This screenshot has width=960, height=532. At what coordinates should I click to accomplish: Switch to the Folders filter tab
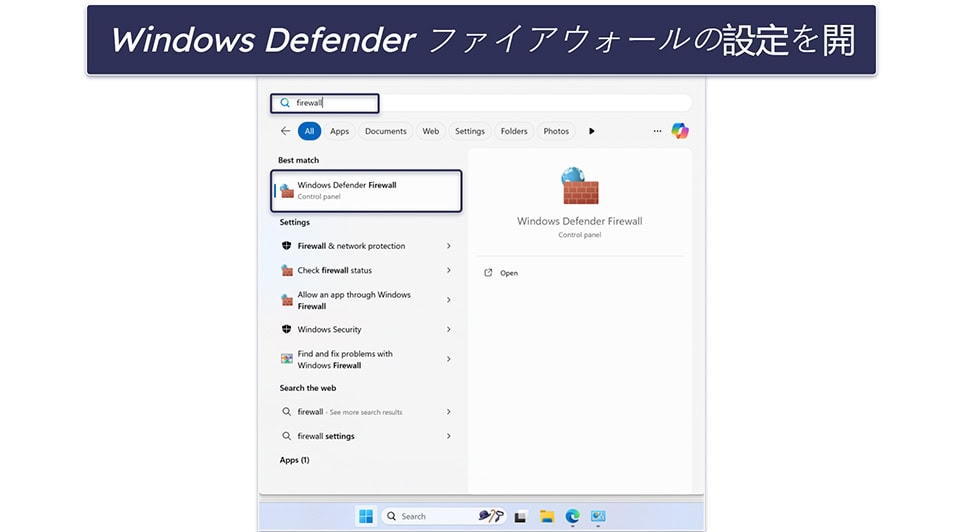[x=514, y=131]
